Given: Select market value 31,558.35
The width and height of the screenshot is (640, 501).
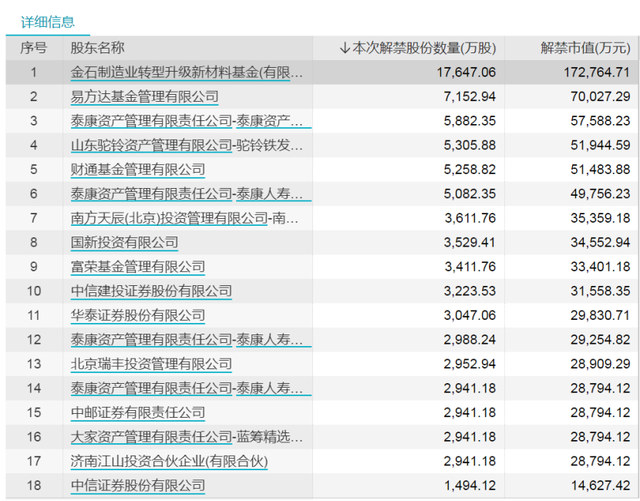Looking at the screenshot, I should pos(600,291).
